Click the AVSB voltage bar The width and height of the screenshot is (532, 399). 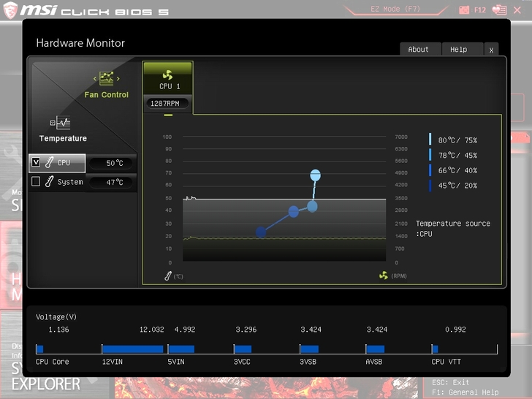(376, 349)
